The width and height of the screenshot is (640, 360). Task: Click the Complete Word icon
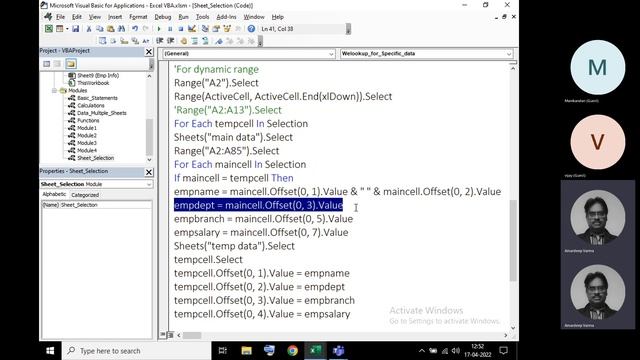(146, 41)
